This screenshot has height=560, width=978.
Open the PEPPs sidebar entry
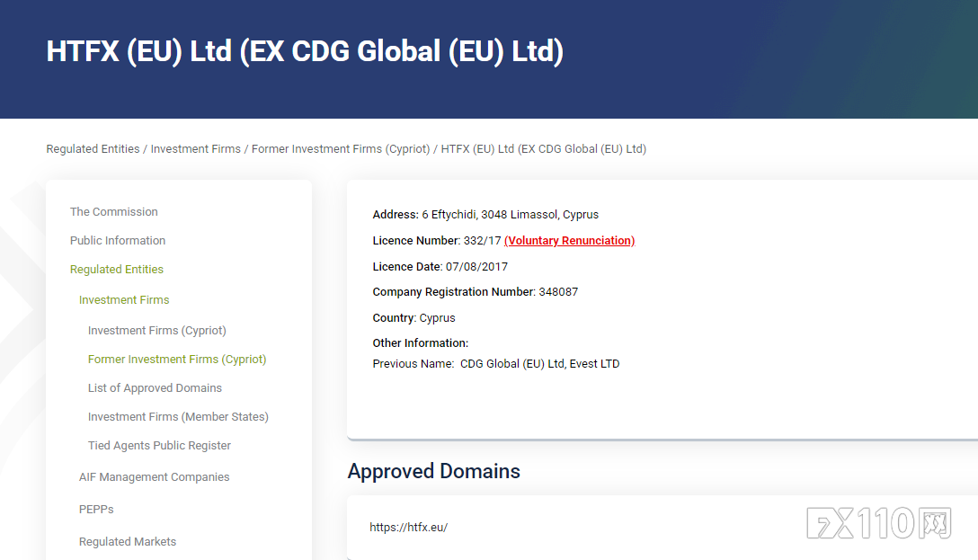click(96, 510)
